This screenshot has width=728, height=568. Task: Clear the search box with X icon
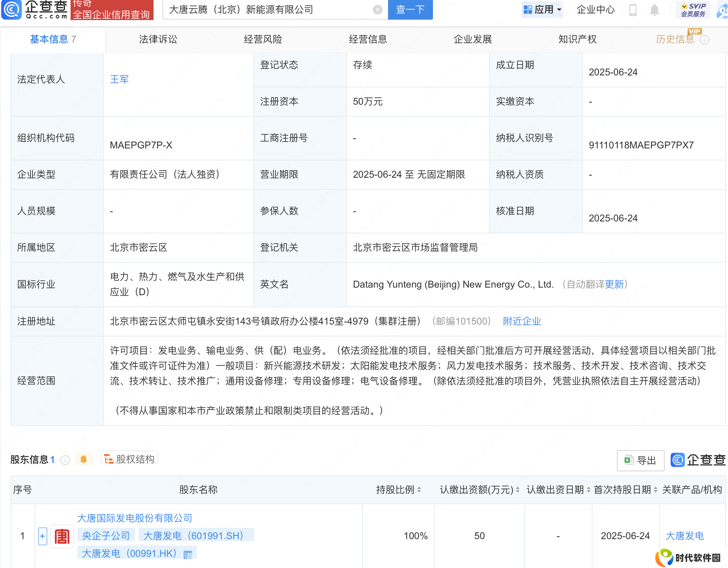[377, 10]
